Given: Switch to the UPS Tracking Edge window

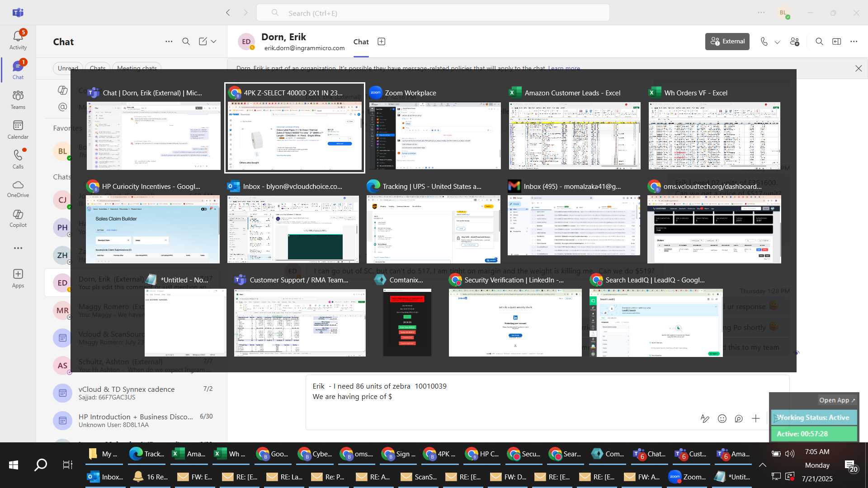Looking at the screenshot, I should click(434, 222).
